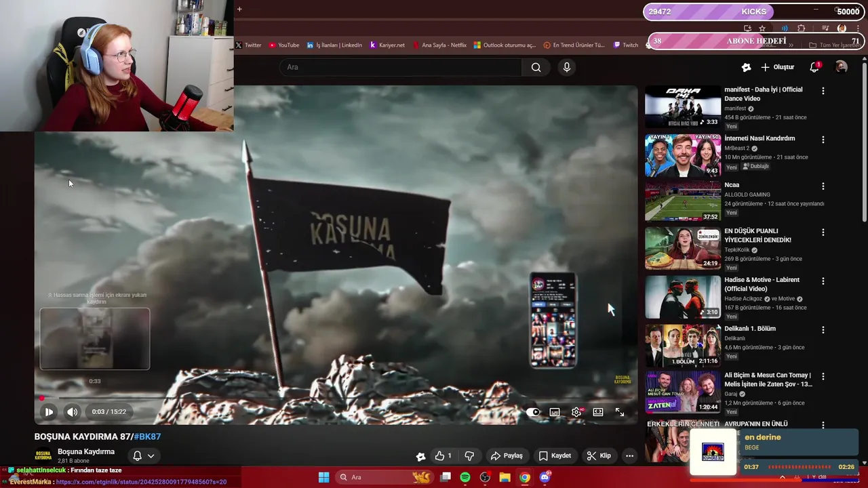Viewport: 868px width, 488px height.
Task: Open the #BK87 hashtag link
Action: coord(147,436)
